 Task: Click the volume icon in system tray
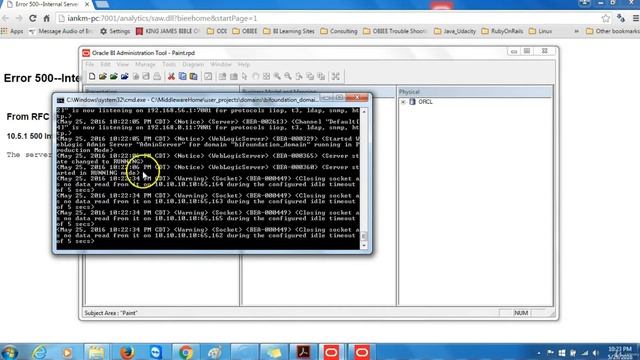[596, 353]
